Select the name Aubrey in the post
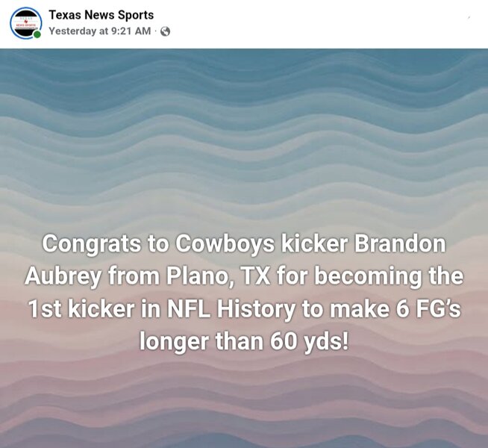This screenshot has height=448, width=488. (63, 276)
